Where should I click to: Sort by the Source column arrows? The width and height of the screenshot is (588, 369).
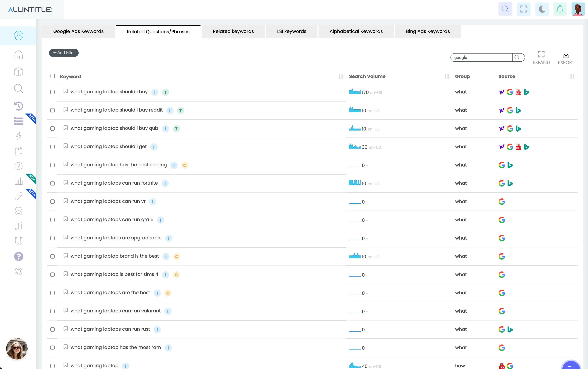pos(572,77)
